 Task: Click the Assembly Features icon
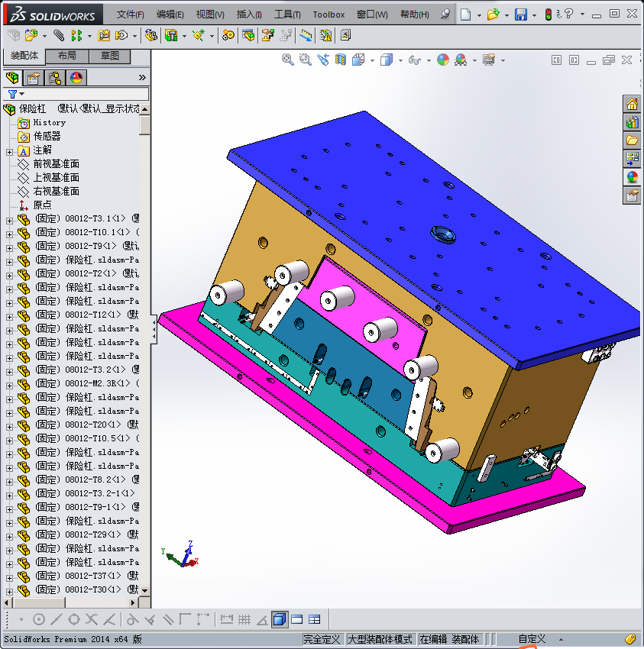point(171,35)
